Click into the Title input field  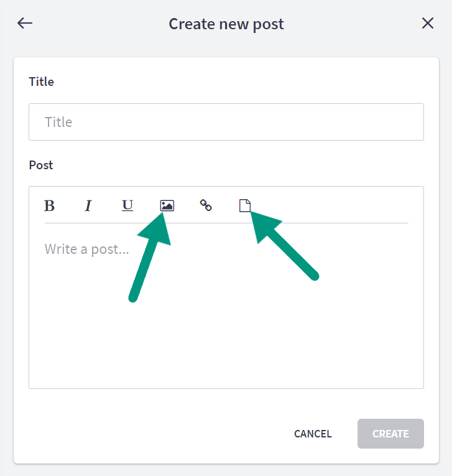coord(226,122)
